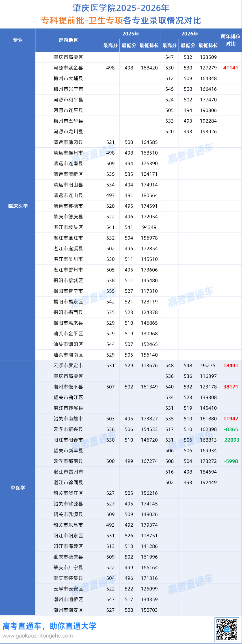The width and height of the screenshot is (242, 644).
Task: Click the 专业 column header
Action: point(18,40)
